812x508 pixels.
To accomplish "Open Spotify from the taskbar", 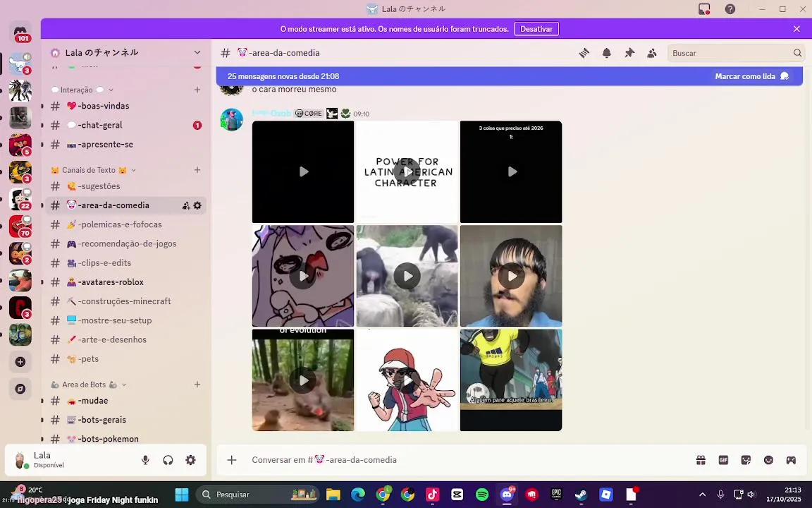I will tap(481, 495).
